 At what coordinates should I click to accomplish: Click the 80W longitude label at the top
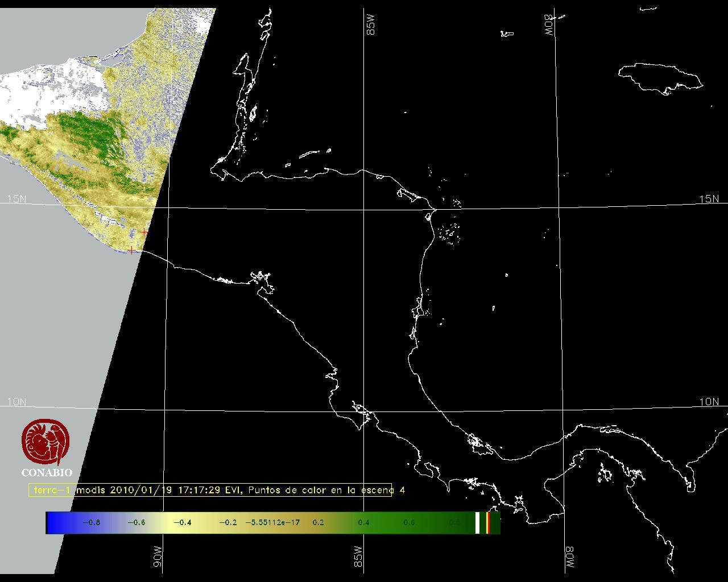[549, 26]
